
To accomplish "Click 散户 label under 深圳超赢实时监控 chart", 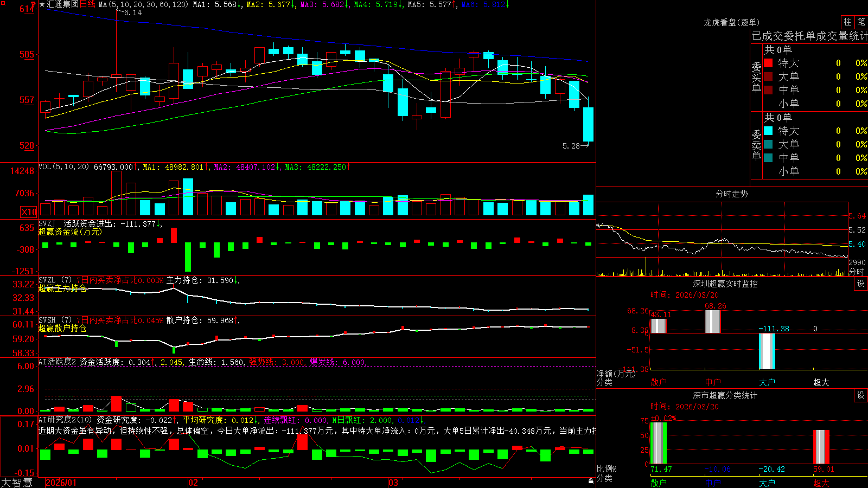I will [x=658, y=382].
